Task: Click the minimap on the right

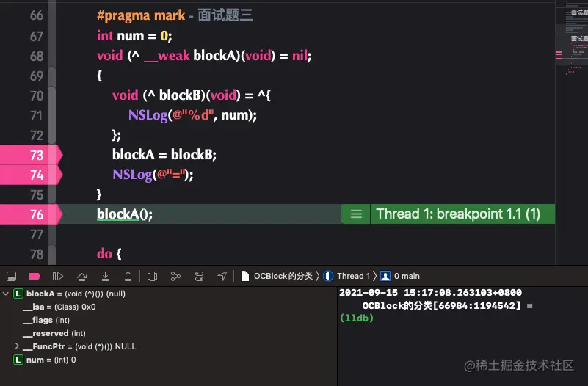Action: (572, 131)
